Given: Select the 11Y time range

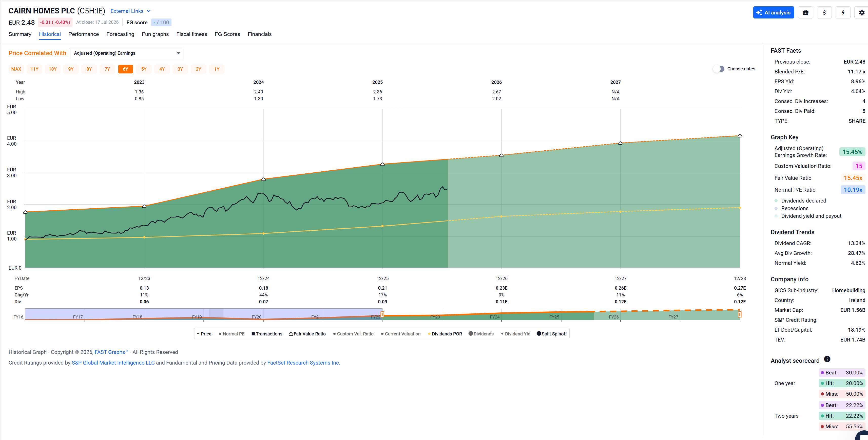Looking at the screenshot, I should 34,69.
